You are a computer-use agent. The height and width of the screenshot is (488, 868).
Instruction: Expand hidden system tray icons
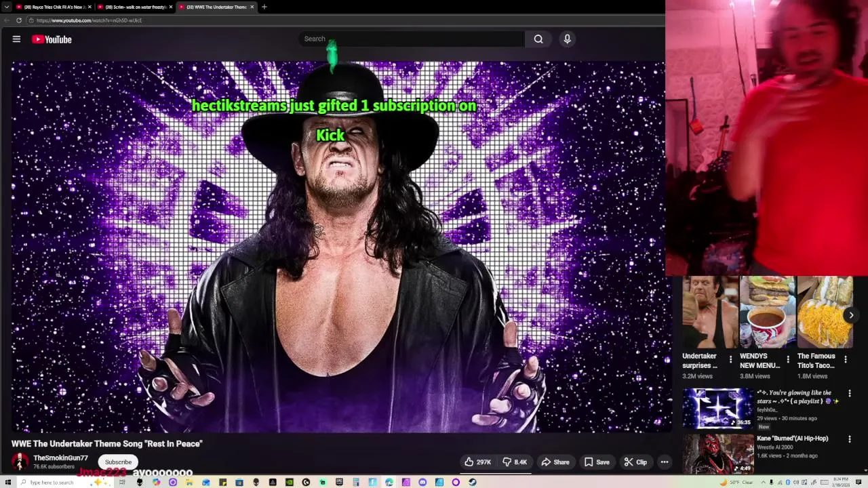click(764, 482)
